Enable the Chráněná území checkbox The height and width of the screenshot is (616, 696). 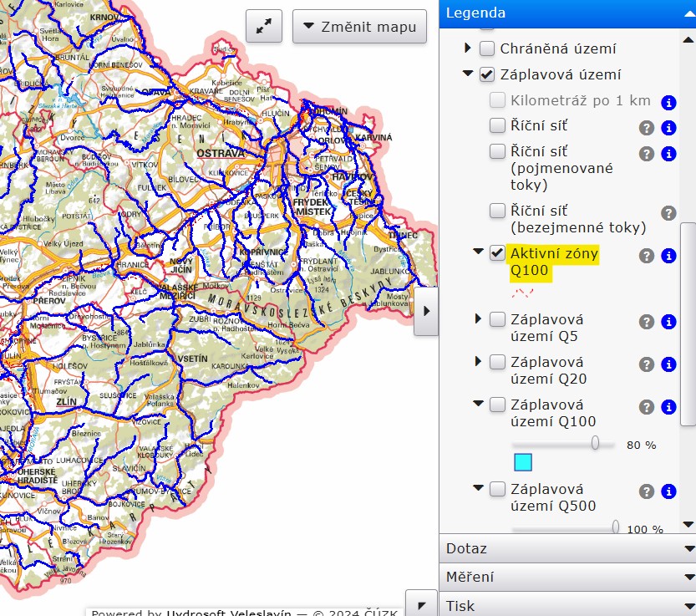(487, 48)
